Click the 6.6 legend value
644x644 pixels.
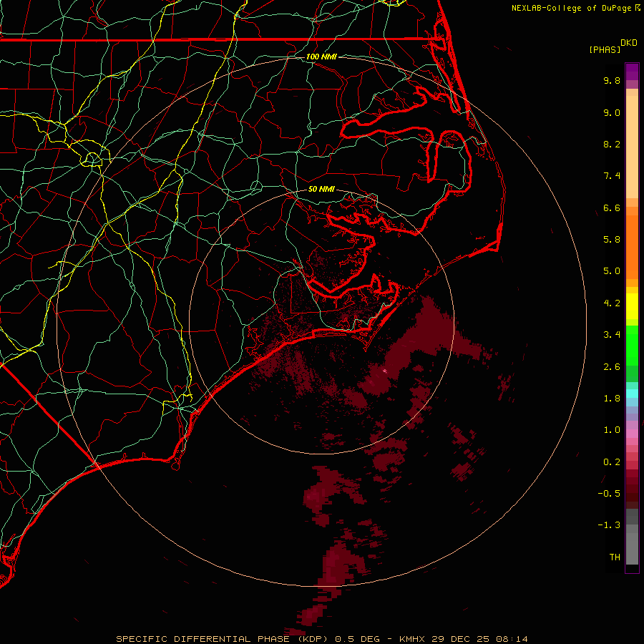tap(612, 208)
